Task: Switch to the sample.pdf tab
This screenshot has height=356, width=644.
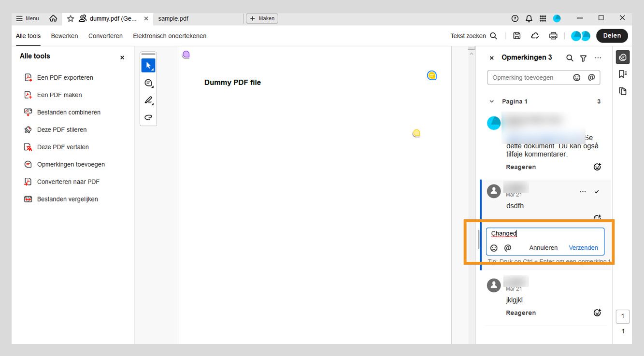Action: 173,18
